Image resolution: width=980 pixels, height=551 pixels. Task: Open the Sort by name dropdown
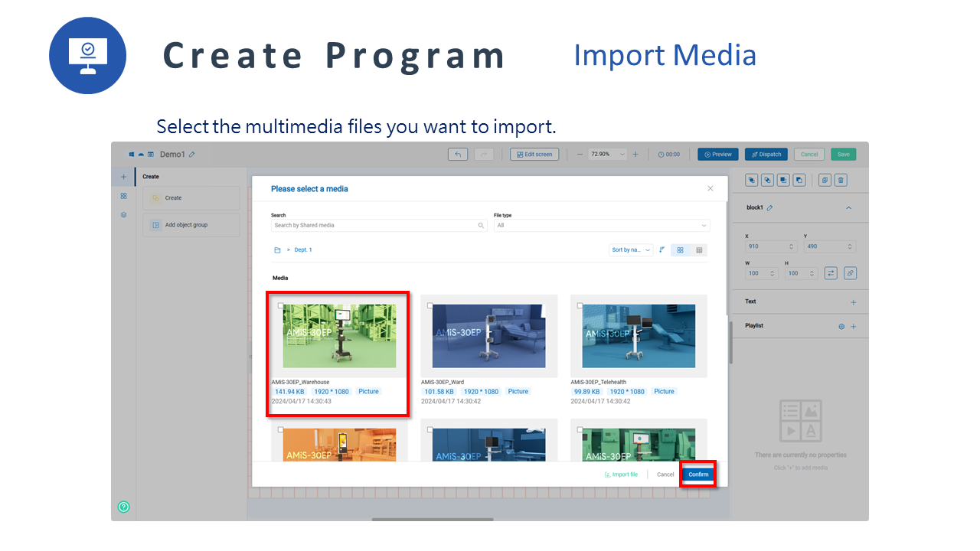click(x=631, y=250)
